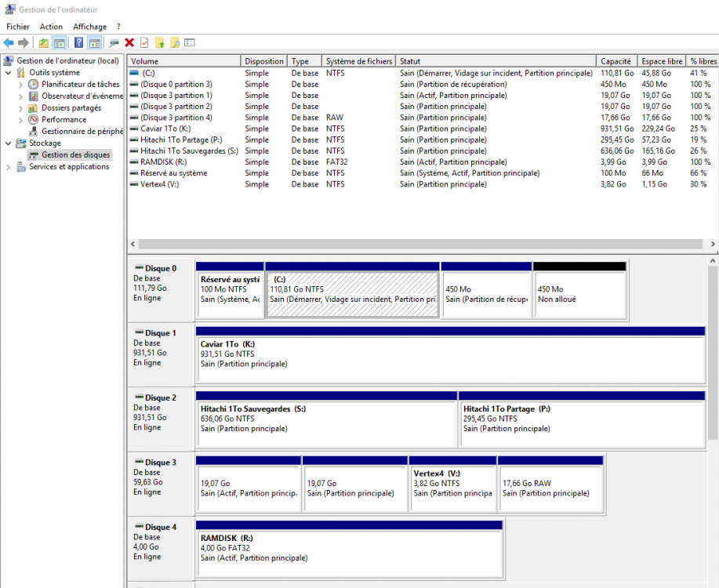
Task: Click the connect drive toolbar icon
Action: click(x=114, y=42)
